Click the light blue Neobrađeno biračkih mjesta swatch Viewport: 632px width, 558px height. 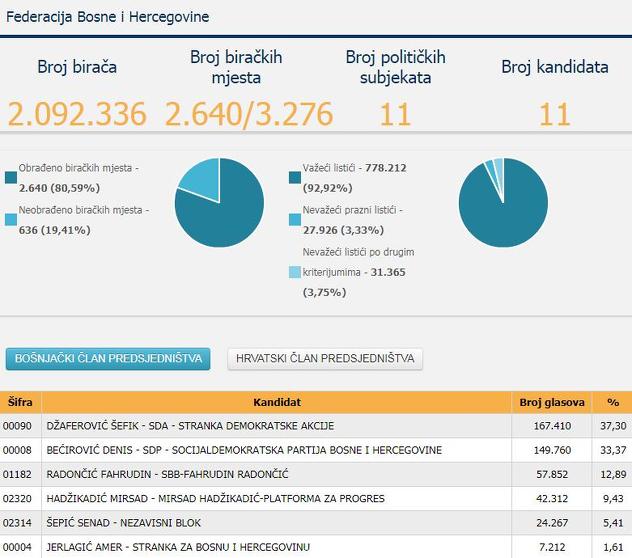tap(11, 219)
